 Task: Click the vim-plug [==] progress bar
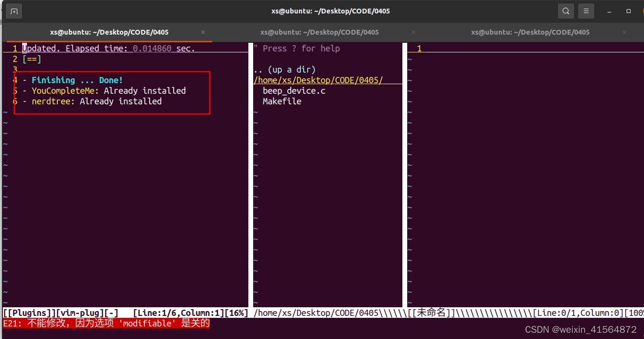click(x=31, y=59)
